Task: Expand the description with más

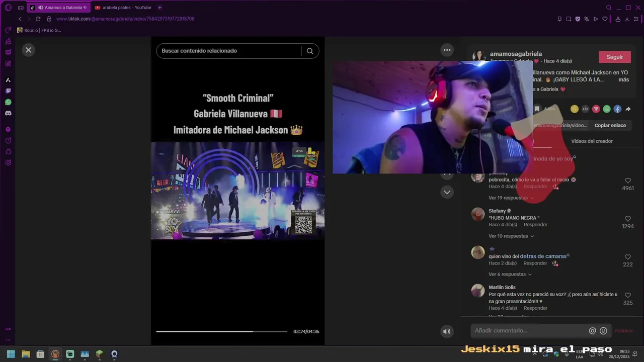Action: click(623, 79)
